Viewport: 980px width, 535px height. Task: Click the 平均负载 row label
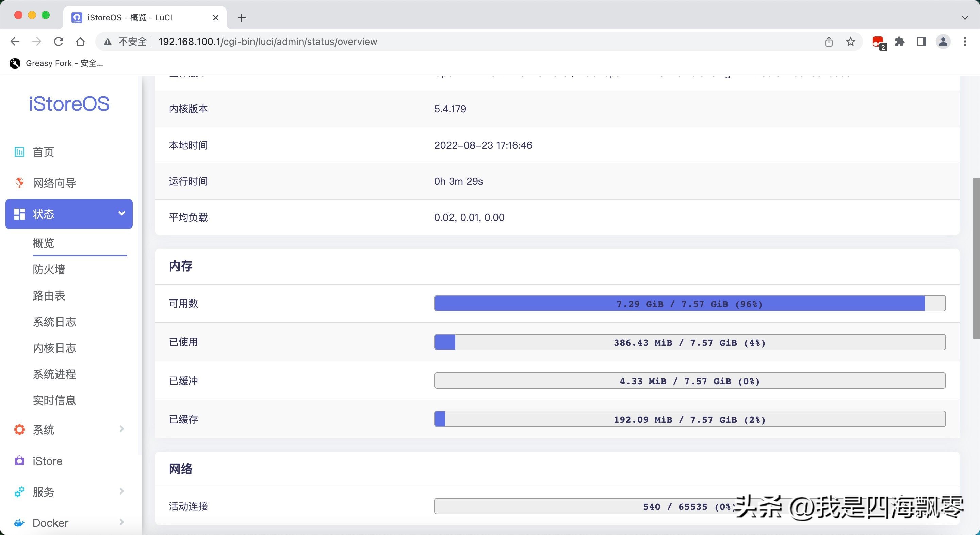[x=188, y=217]
